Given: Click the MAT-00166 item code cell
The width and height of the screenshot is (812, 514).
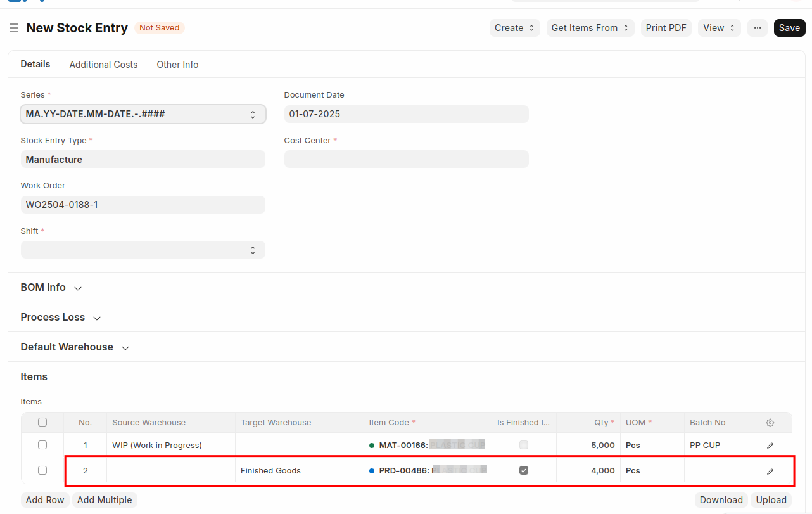Looking at the screenshot, I should tap(428, 446).
